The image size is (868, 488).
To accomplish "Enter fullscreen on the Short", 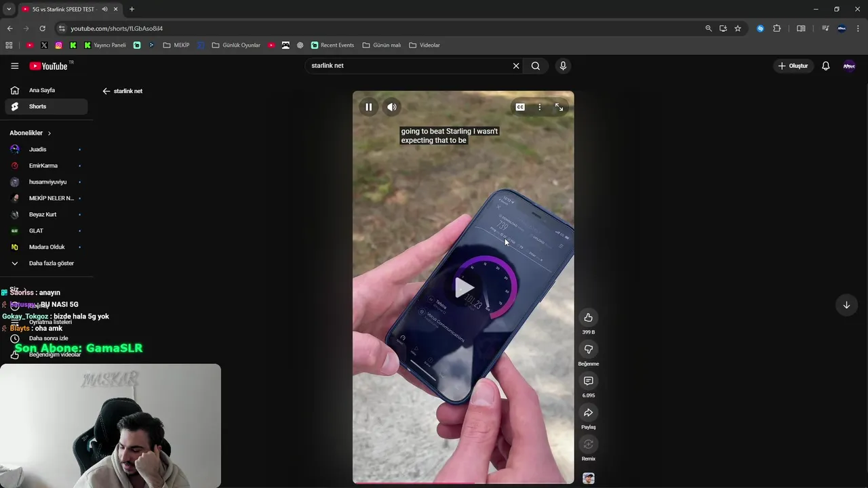I will 559,107.
